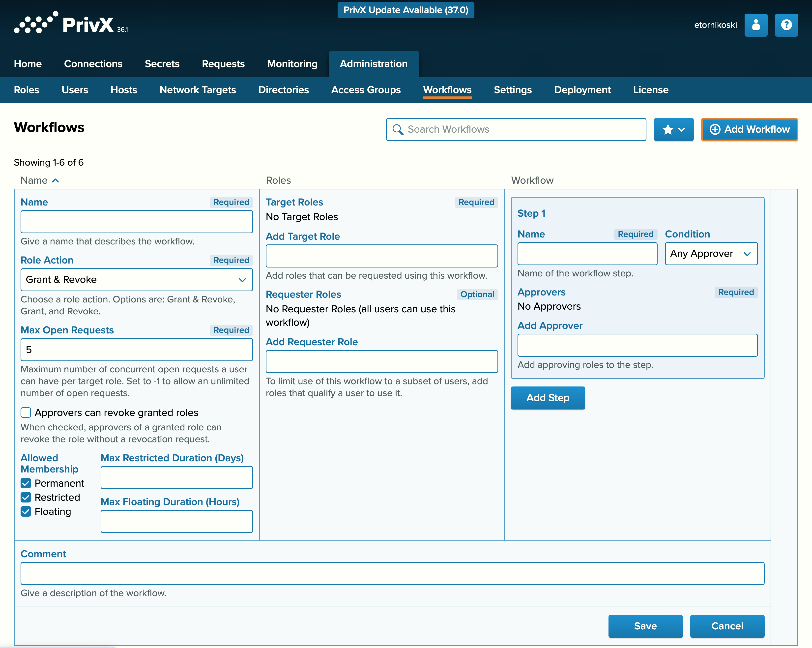Open the user account icon
This screenshot has width=812, height=648.
[x=756, y=25]
